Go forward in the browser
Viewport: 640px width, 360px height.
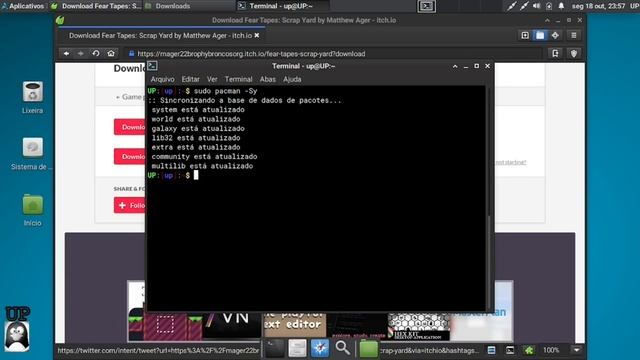click(80, 53)
